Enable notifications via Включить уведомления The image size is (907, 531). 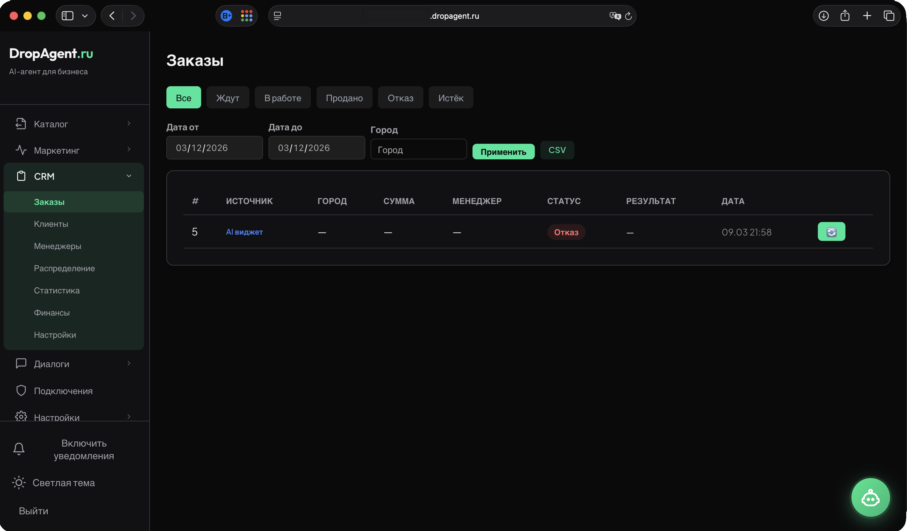[x=84, y=450]
